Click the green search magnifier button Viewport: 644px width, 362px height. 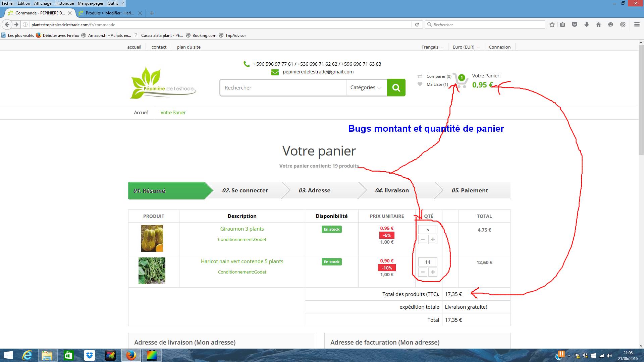pyautogui.click(x=396, y=87)
